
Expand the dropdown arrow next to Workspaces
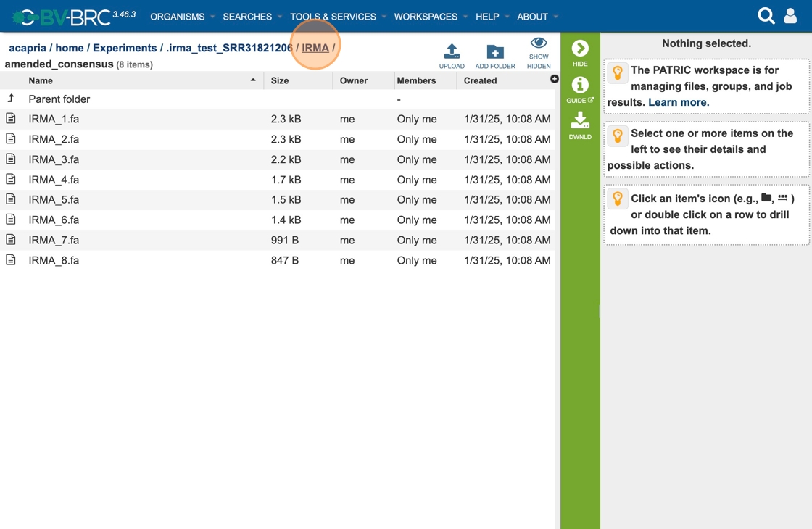(x=465, y=17)
